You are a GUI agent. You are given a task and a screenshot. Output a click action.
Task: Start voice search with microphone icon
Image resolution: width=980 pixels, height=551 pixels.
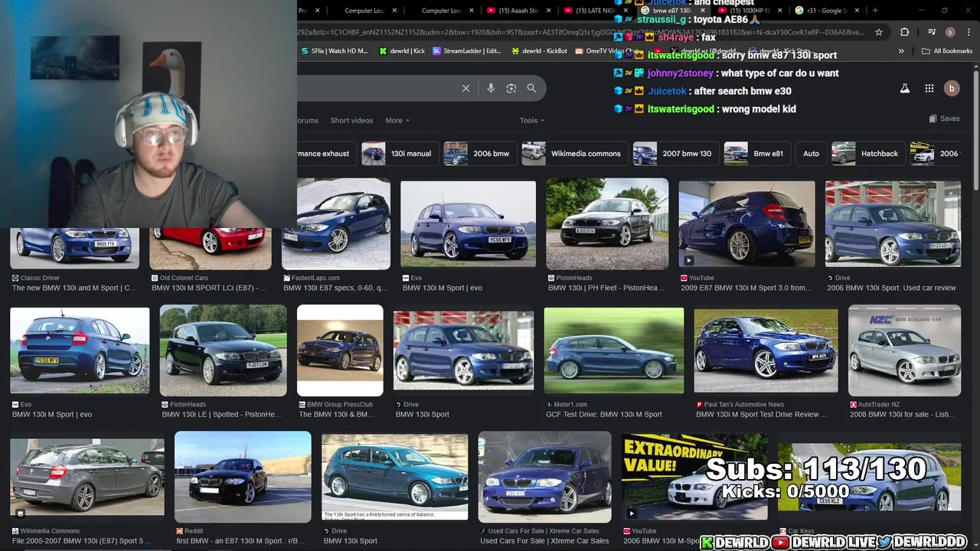(x=491, y=88)
